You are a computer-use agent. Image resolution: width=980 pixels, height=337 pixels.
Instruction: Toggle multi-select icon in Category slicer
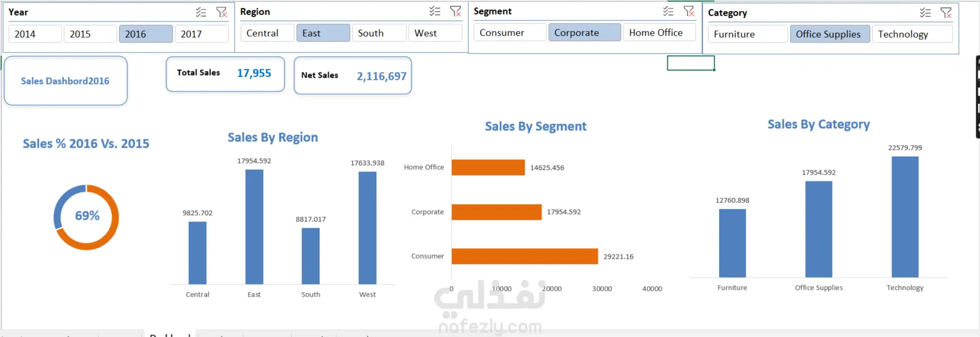[925, 13]
